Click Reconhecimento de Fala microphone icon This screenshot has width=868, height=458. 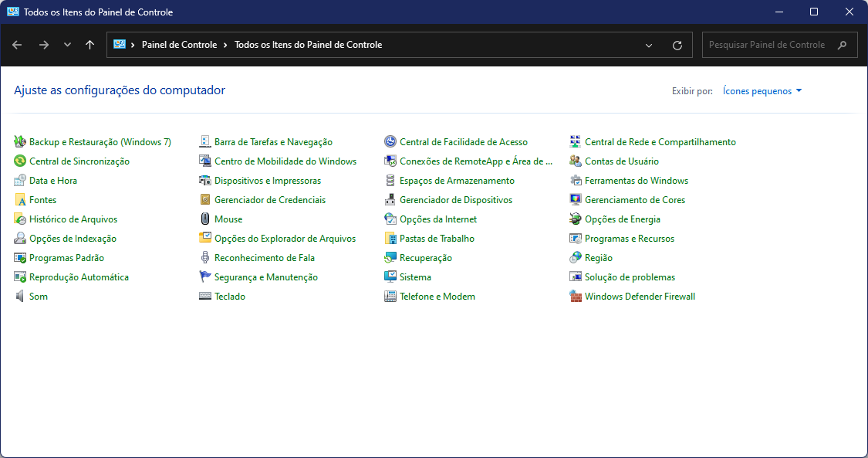[205, 258]
